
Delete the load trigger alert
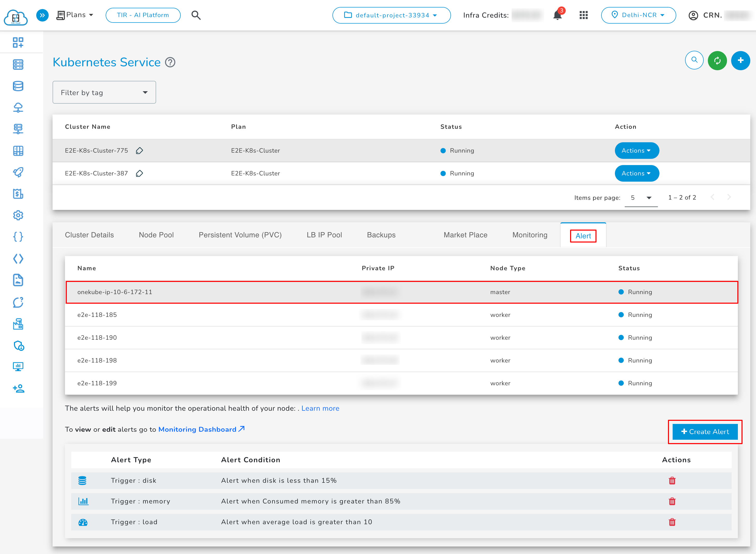click(x=672, y=522)
